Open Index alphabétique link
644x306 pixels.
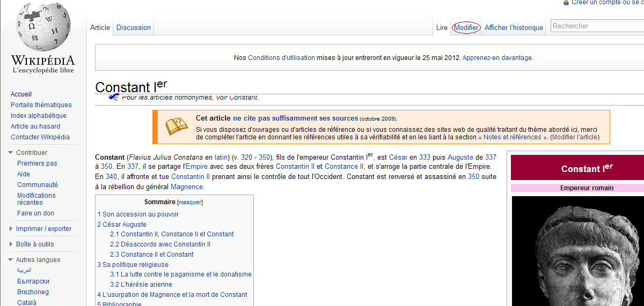(x=39, y=116)
